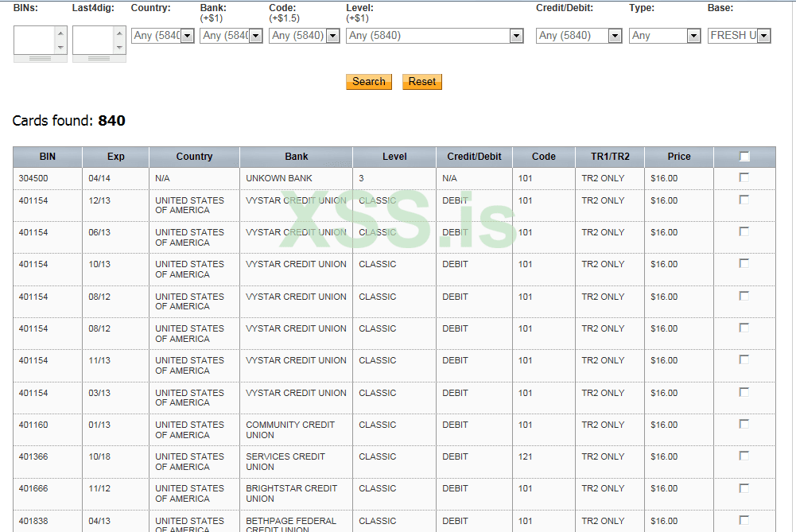This screenshot has width=796, height=532.
Task: Check the 401154 row expiring 03/13
Action: tap(744, 392)
